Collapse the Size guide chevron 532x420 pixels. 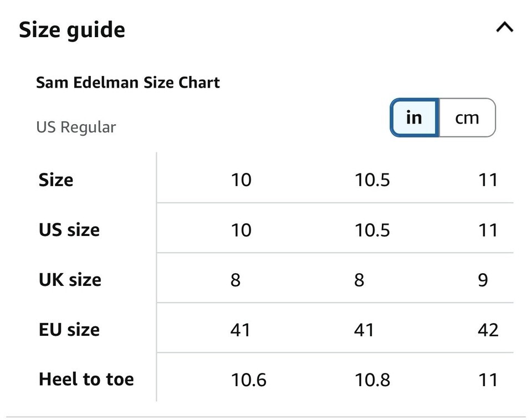coord(504,28)
